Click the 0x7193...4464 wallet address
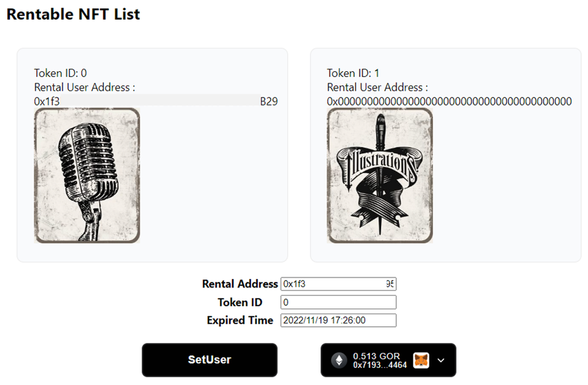The height and width of the screenshot is (385, 588). click(x=380, y=365)
